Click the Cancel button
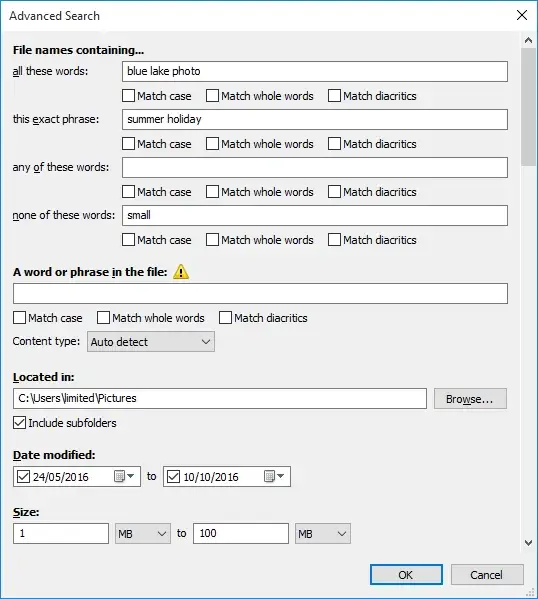Image resolution: width=538 pixels, height=599 pixels. (487, 575)
